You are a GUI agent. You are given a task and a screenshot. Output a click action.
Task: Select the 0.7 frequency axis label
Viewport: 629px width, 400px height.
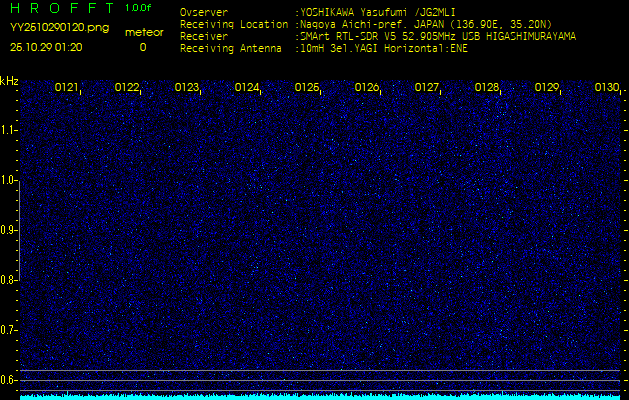tap(9, 329)
